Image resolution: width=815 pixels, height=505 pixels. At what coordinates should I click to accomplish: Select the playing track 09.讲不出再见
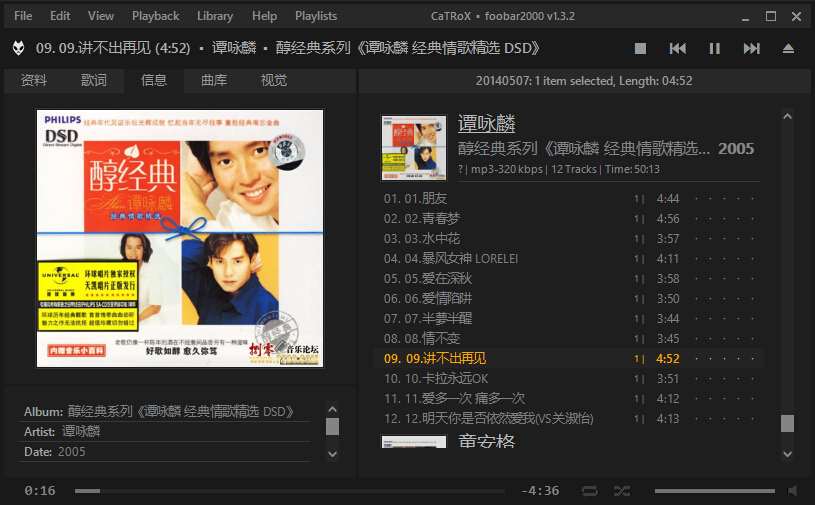(569, 358)
